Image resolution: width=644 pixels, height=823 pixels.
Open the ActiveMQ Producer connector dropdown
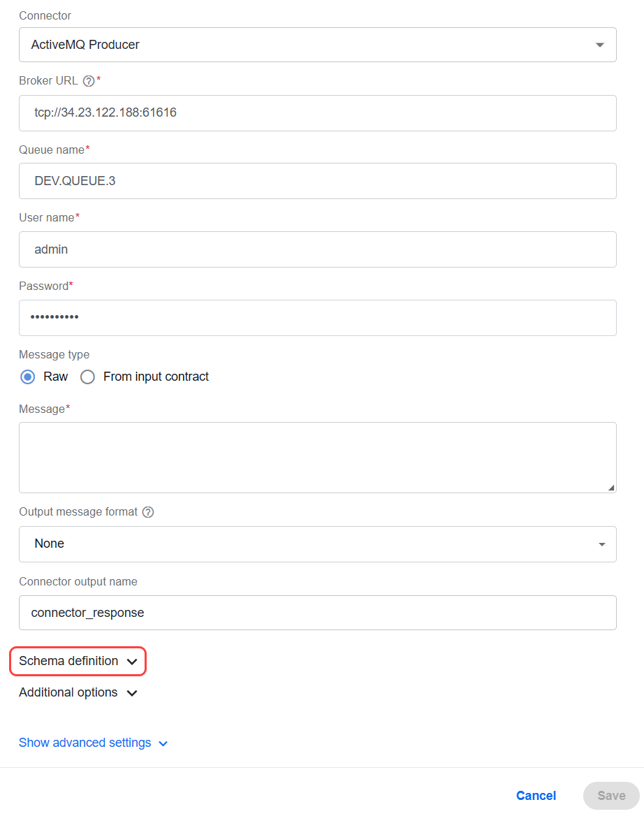[318, 45]
